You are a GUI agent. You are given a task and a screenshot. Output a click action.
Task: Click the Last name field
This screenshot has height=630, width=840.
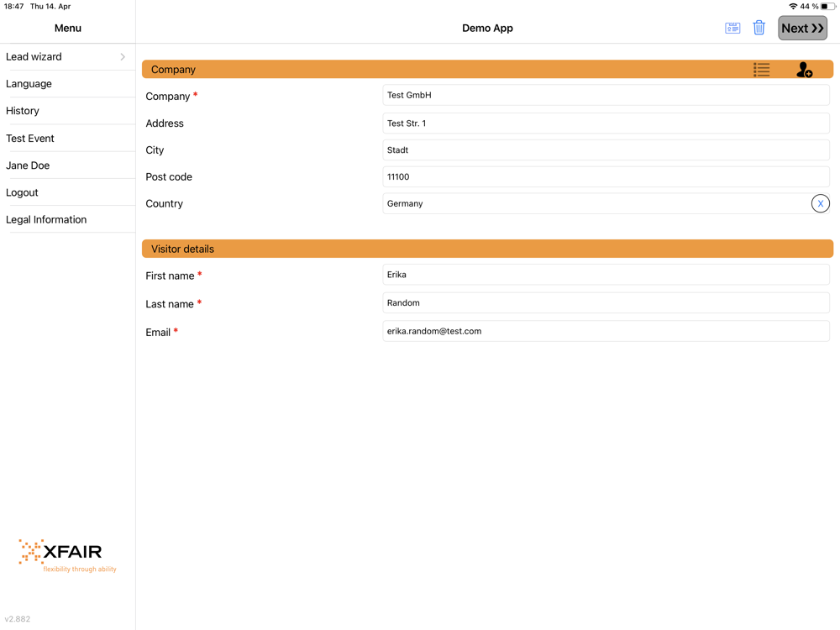pyautogui.click(x=606, y=302)
